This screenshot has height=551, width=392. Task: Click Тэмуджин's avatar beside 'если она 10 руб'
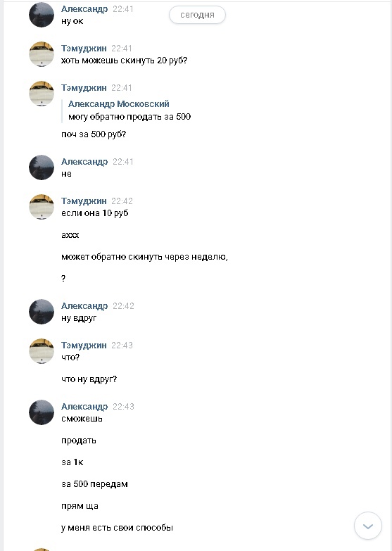42,207
